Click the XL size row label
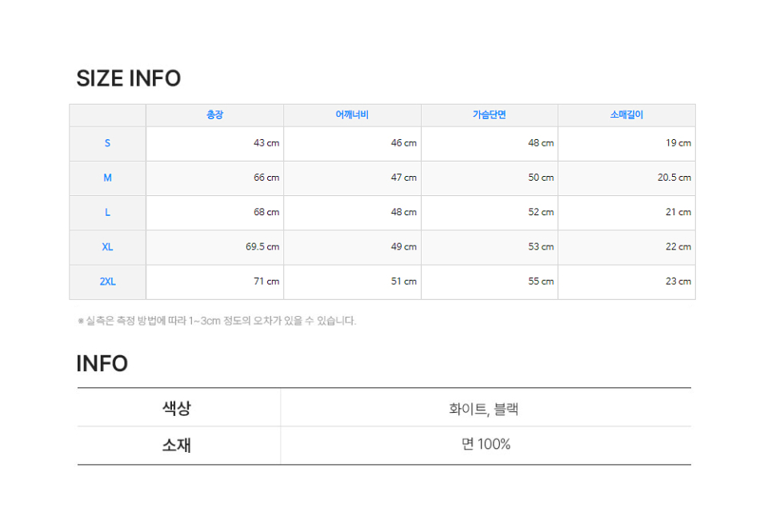768x532 pixels. [x=107, y=247]
